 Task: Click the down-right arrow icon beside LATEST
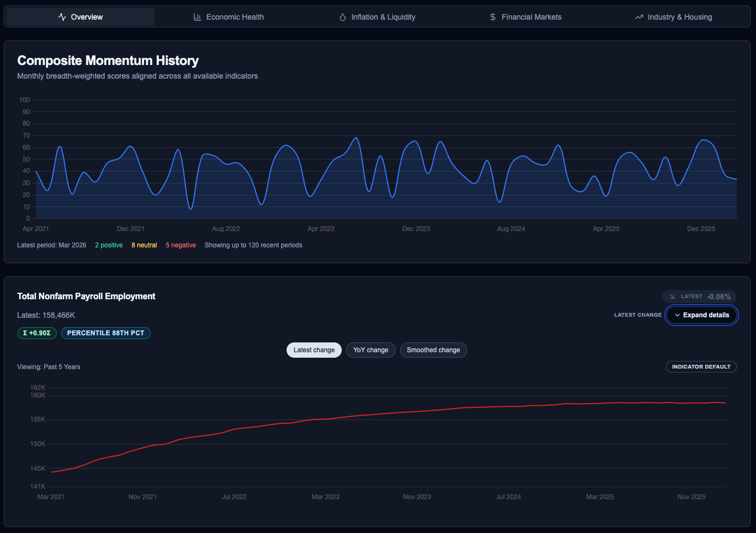coord(672,297)
